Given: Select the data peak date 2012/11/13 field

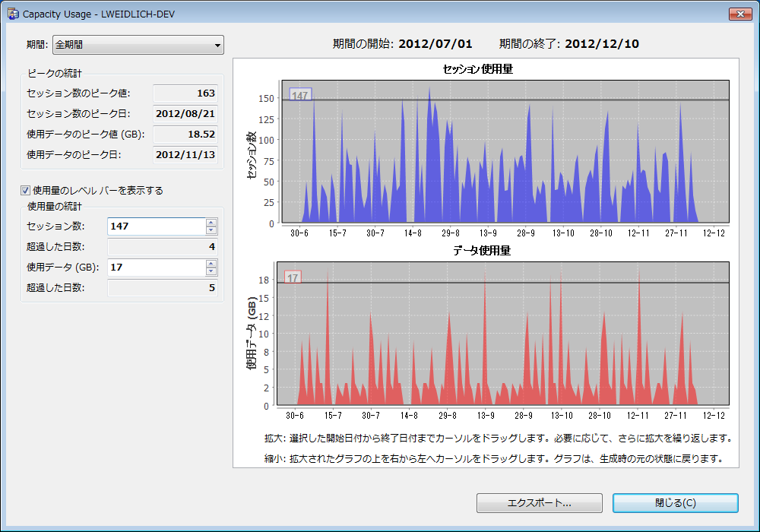Looking at the screenshot, I should pyautogui.click(x=185, y=155).
